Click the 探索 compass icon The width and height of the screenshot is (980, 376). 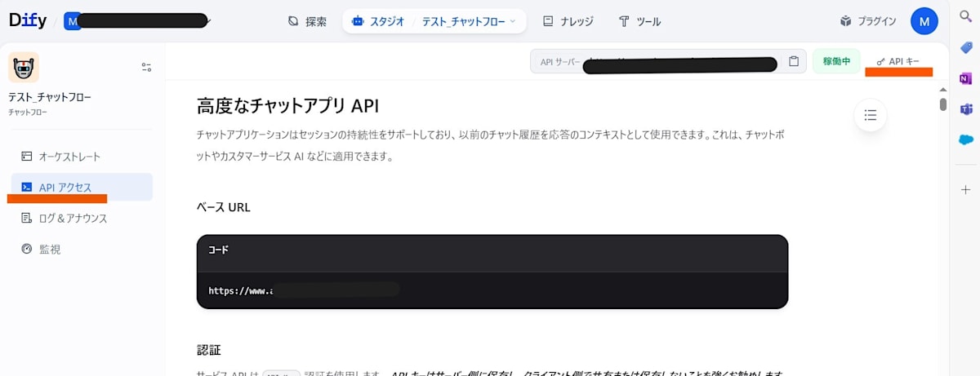pos(293,21)
